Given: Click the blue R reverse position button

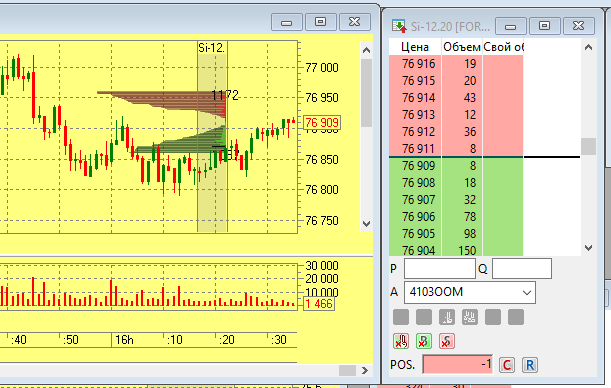Looking at the screenshot, I should 530,365.
